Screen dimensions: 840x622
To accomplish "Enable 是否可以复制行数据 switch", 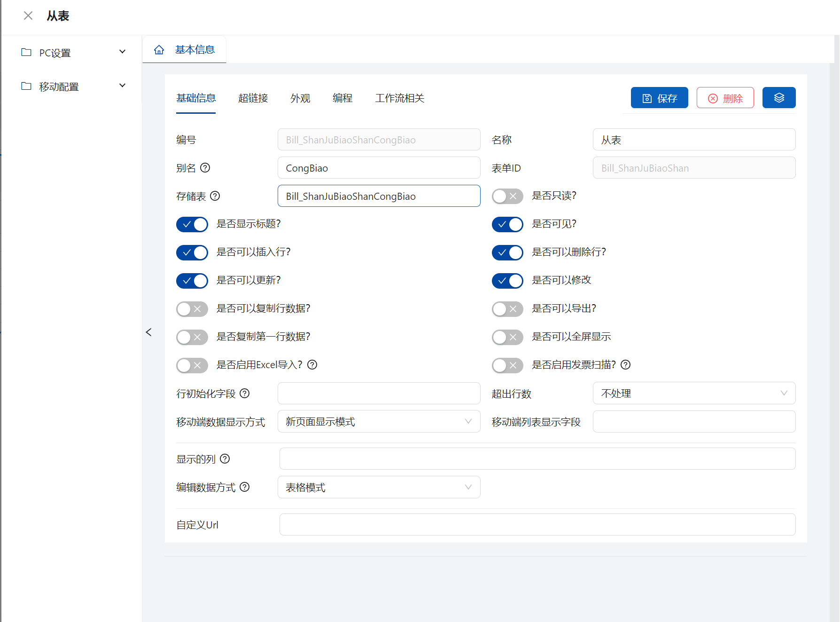I will point(192,309).
